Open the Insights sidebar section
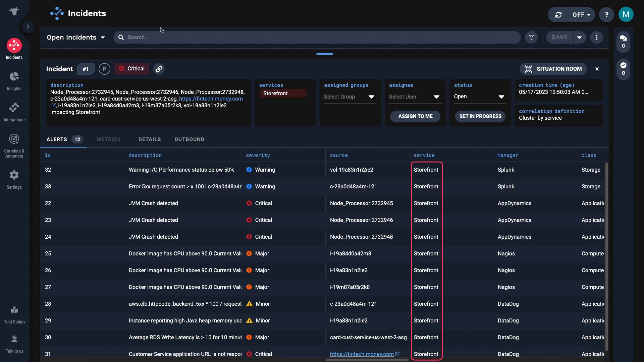The width and height of the screenshot is (644, 362). pyautogui.click(x=14, y=81)
